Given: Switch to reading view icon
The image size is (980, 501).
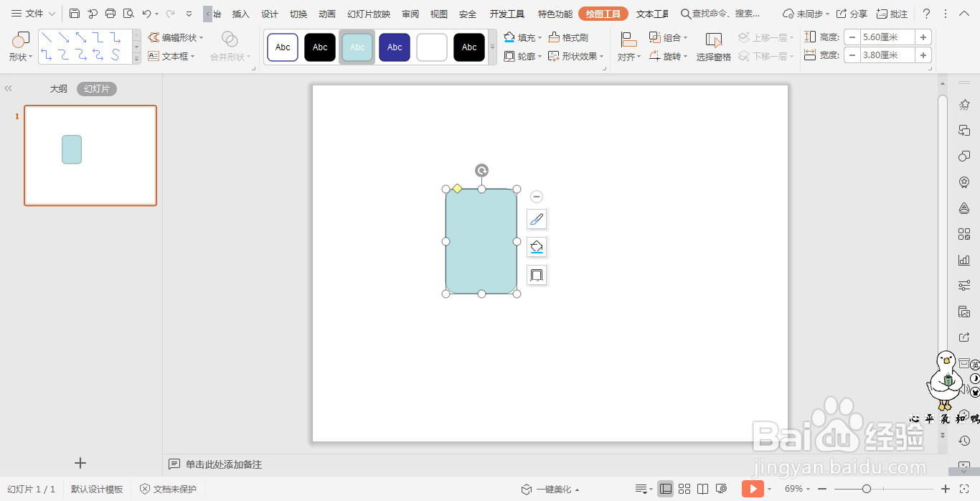Looking at the screenshot, I should (x=703, y=489).
